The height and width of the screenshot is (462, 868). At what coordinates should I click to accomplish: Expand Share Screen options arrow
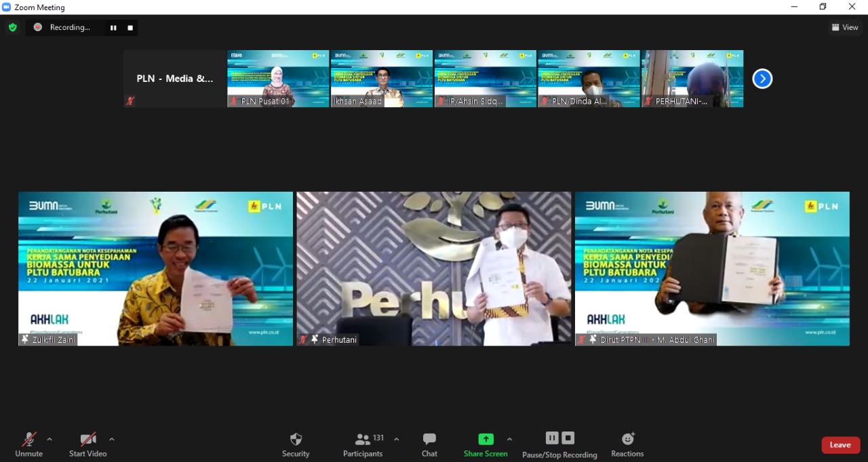pyautogui.click(x=509, y=439)
